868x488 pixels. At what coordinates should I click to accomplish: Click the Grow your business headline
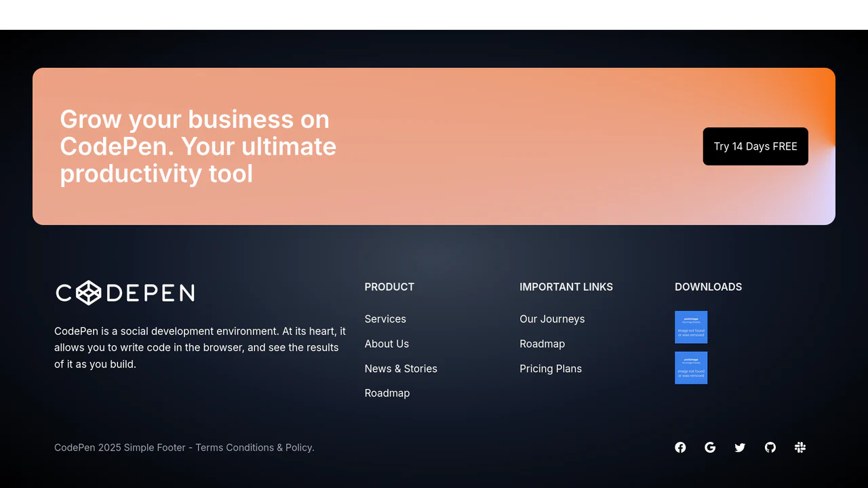(x=198, y=146)
